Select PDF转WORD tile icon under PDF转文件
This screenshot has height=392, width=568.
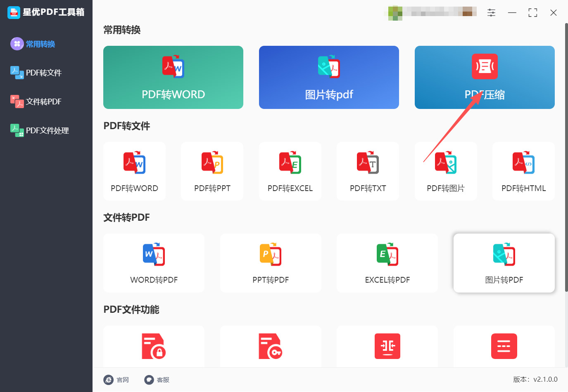click(134, 162)
